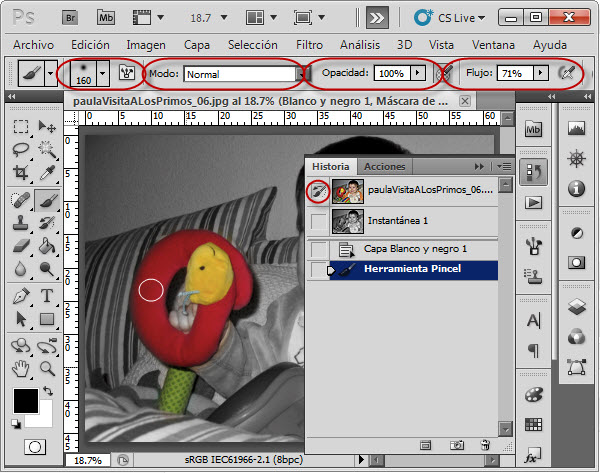
Task: Set history brush source to paulaVisitaALosPrimos_06 snapshot
Action: click(319, 191)
